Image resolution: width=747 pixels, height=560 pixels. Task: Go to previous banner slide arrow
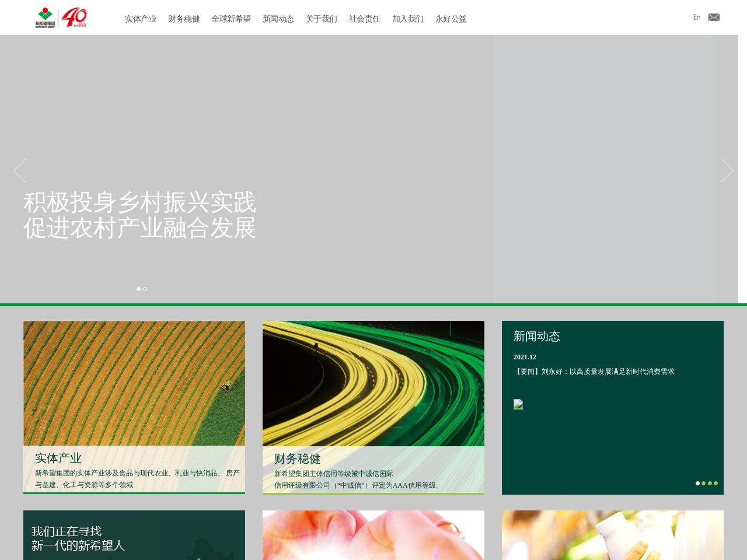pyautogui.click(x=20, y=171)
